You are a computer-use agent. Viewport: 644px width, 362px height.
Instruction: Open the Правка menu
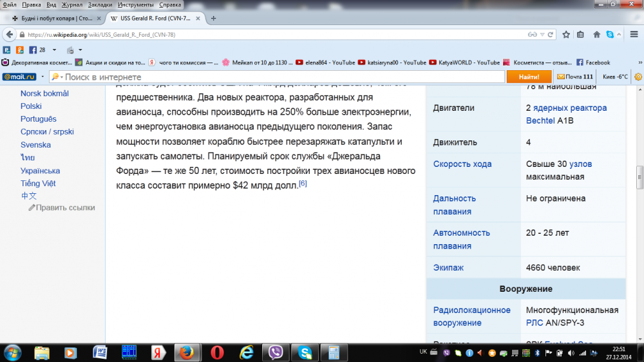click(31, 5)
